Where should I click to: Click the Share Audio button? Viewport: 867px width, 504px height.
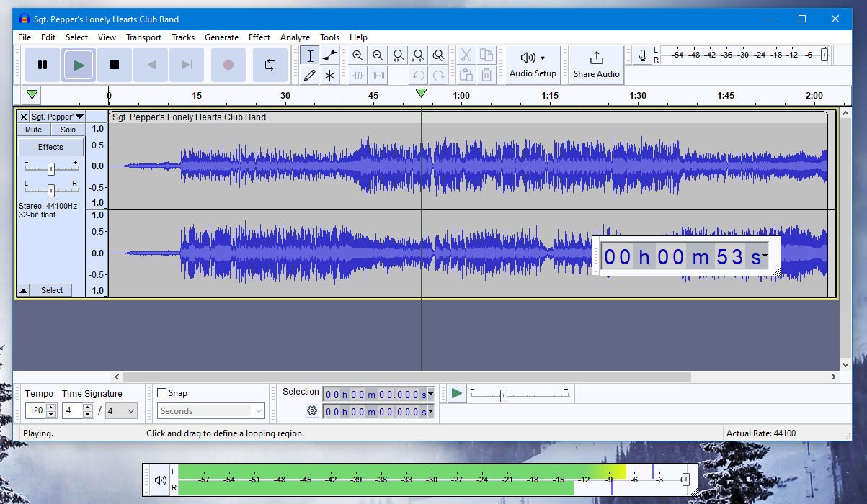point(597,65)
